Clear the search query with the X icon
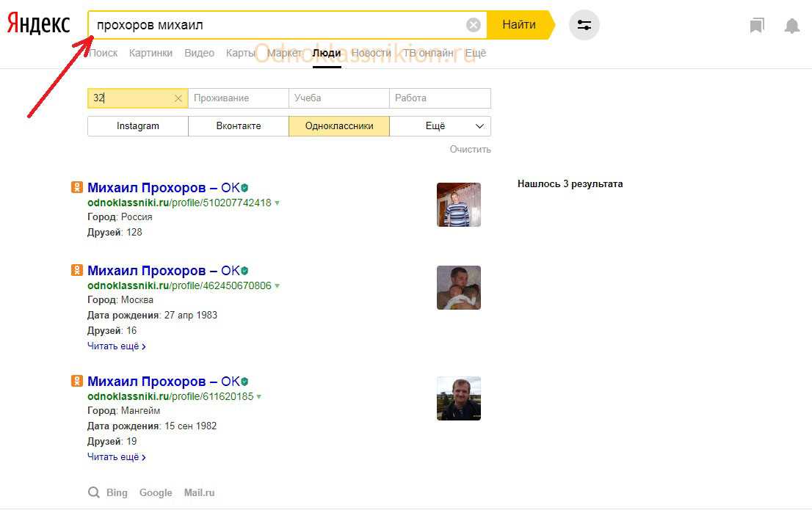The image size is (812, 510). pos(474,25)
